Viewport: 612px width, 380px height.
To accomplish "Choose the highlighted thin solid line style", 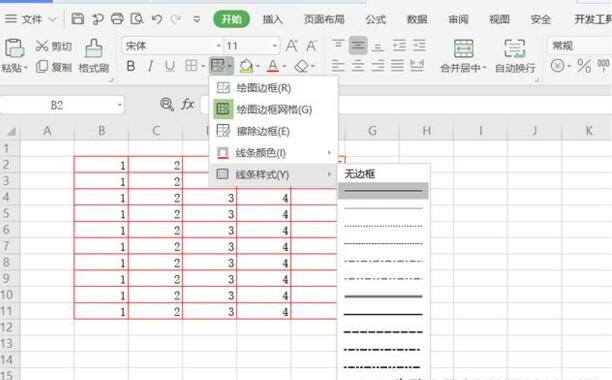I will (x=383, y=191).
